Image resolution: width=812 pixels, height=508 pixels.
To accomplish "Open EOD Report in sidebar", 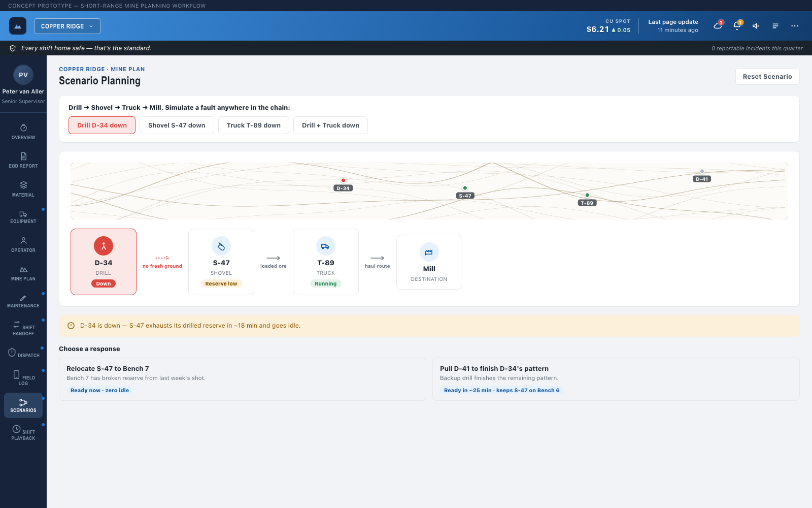I will [x=23, y=160].
